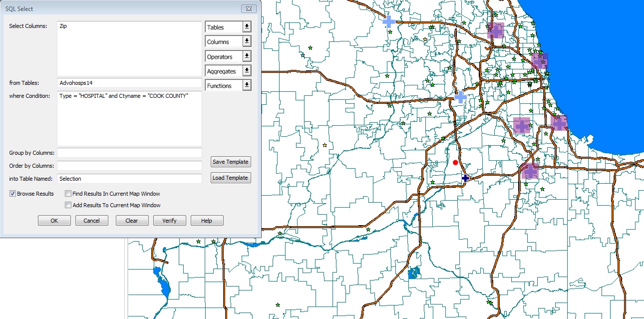Toggle the Browse Results checkbox

point(12,194)
